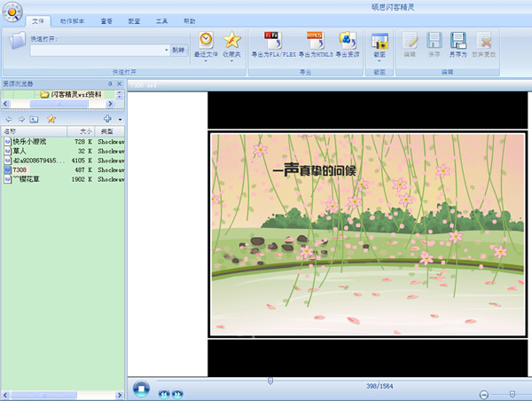Screen dimensions: 532x401
Task: Open the application orb menu button
Action: [x=12, y=12]
